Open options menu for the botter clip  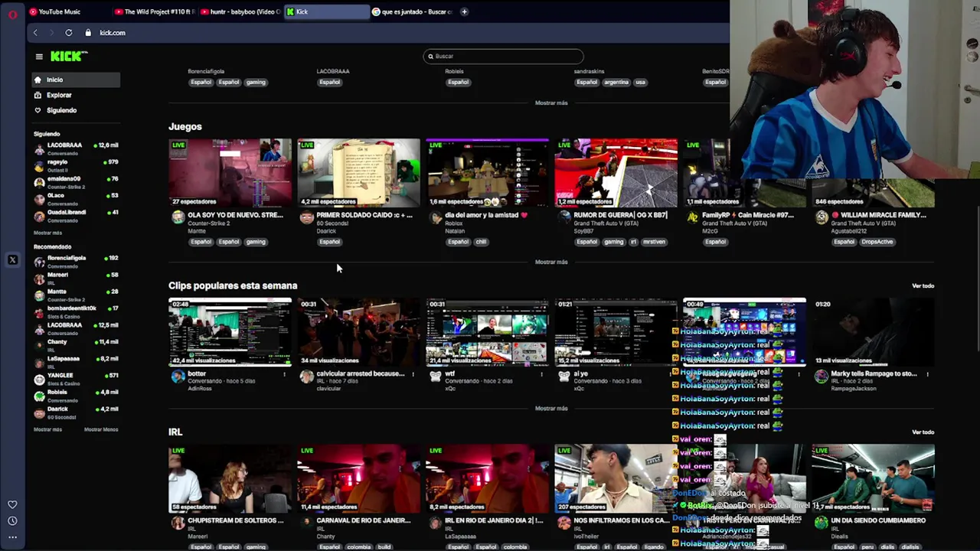pyautogui.click(x=284, y=374)
